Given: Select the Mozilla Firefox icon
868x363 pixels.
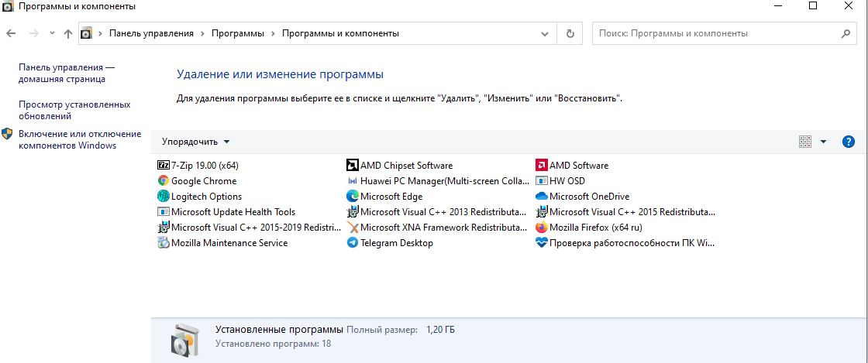Looking at the screenshot, I should [542, 227].
